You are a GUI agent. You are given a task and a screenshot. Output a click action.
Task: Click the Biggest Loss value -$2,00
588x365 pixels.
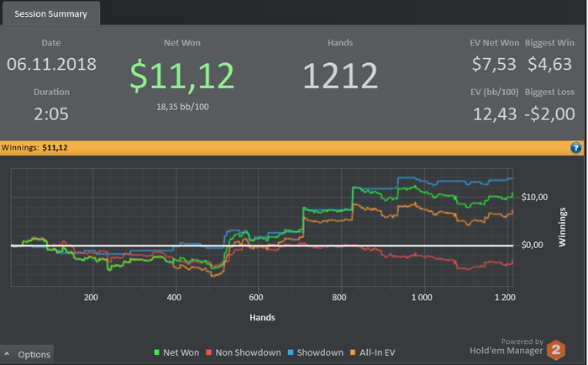point(549,114)
